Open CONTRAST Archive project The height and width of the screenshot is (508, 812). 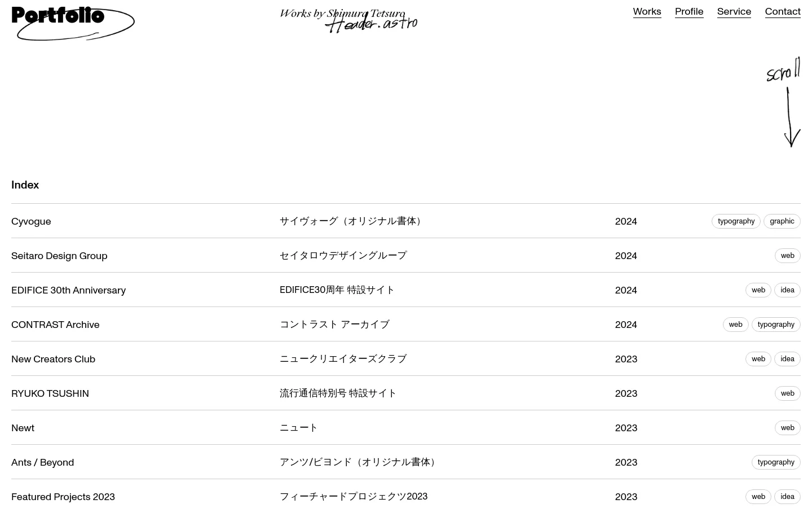pyautogui.click(x=406, y=325)
